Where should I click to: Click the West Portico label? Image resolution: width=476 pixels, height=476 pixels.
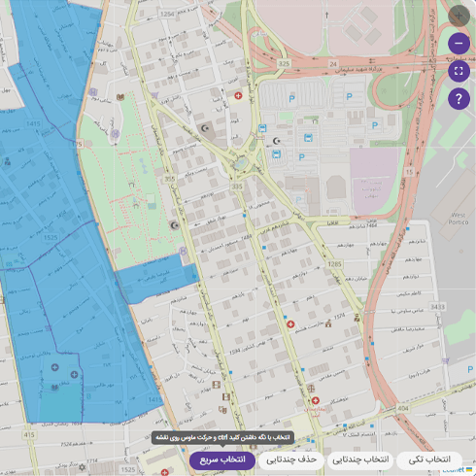pos(459,219)
